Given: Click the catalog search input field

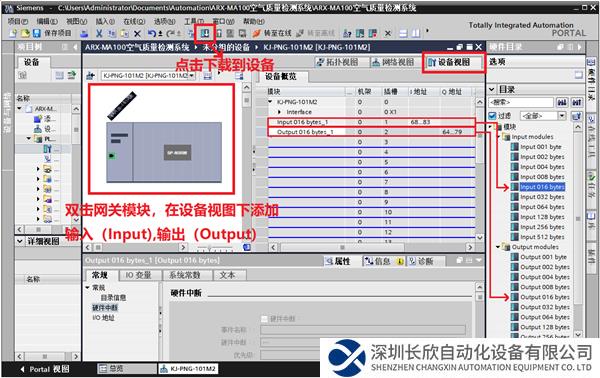Looking at the screenshot, I should [521, 102].
